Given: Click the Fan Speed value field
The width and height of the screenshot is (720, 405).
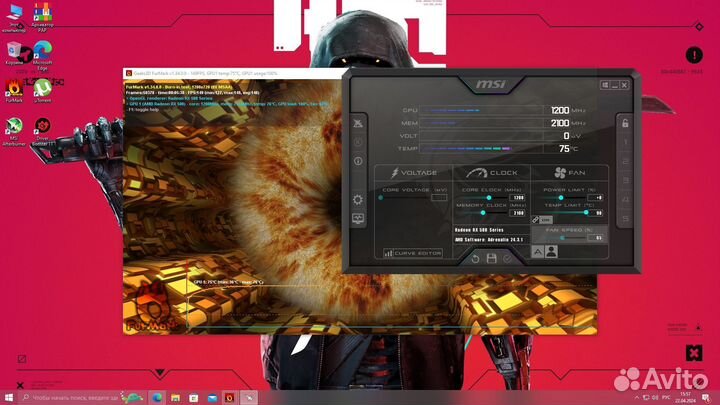Looking at the screenshot, I should 596,238.
